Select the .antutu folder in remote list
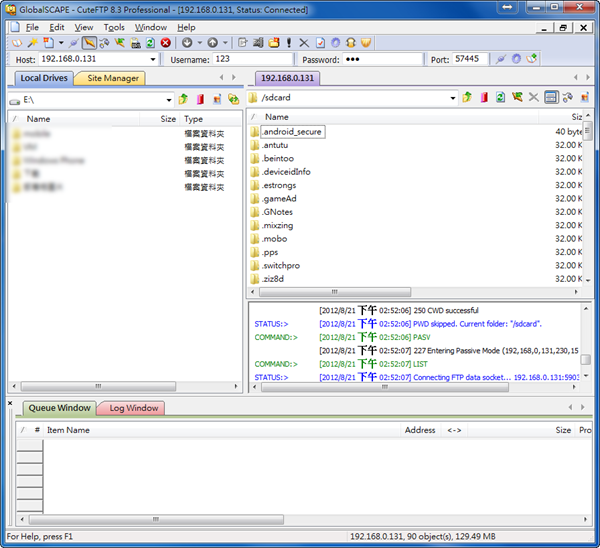This screenshot has width=600, height=548. 275,145
